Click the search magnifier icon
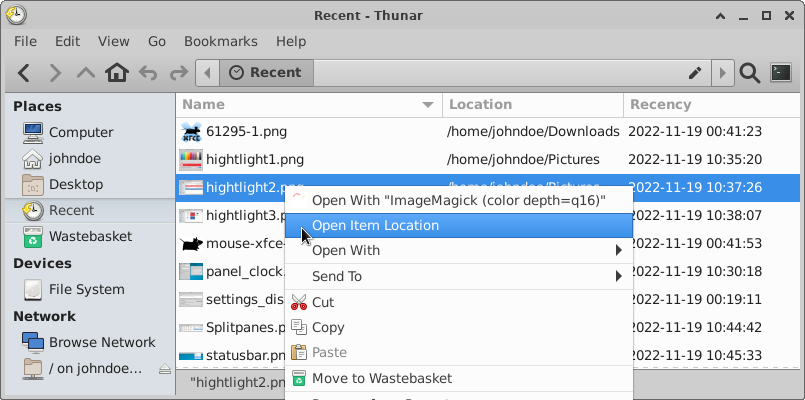Image resolution: width=805 pixels, height=400 pixels. [x=750, y=73]
